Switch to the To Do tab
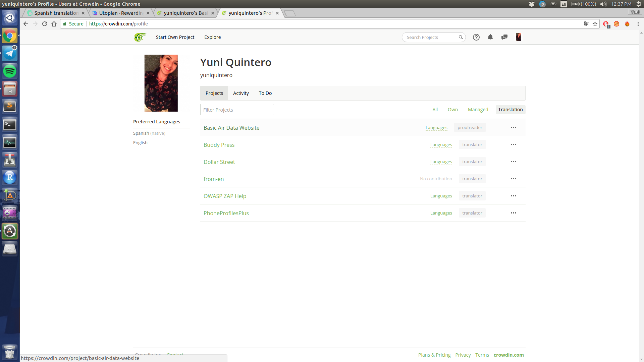Screen dimensions: 644x362 [265, 93]
